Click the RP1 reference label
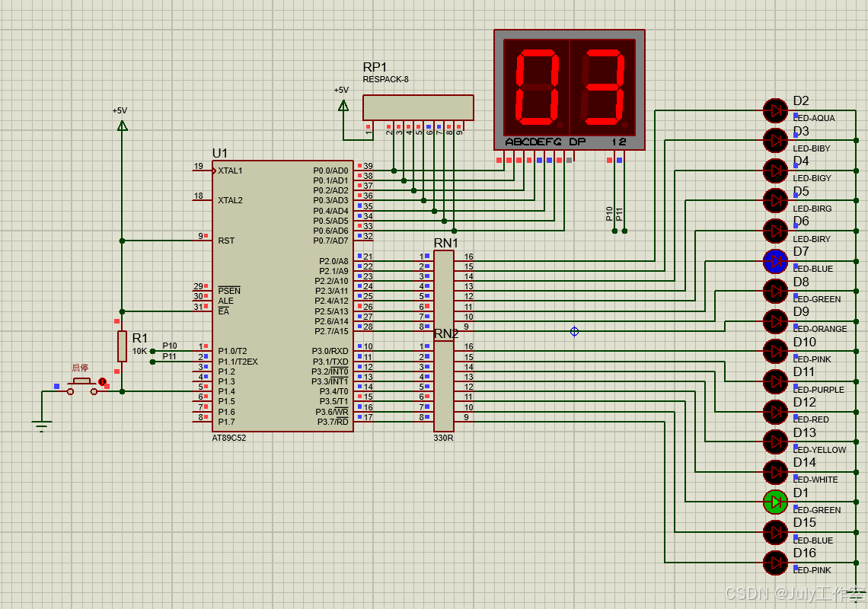868x609 pixels. 375,67
